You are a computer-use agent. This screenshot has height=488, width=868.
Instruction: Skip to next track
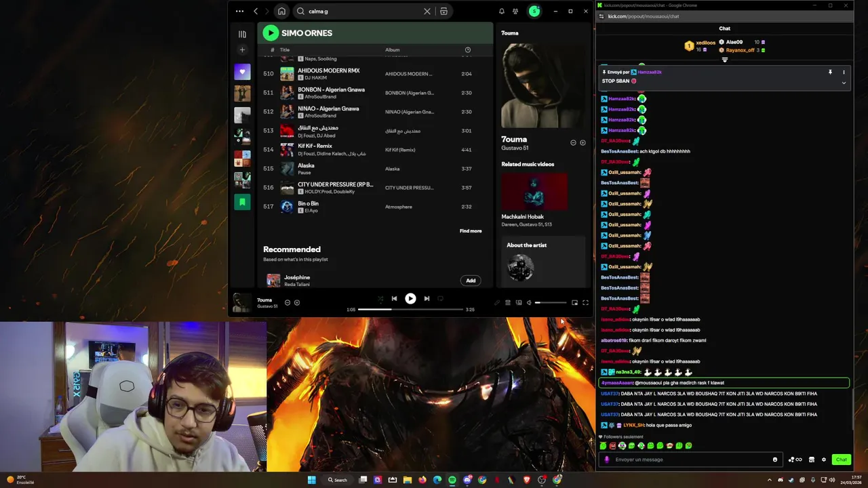[x=427, y=298]
